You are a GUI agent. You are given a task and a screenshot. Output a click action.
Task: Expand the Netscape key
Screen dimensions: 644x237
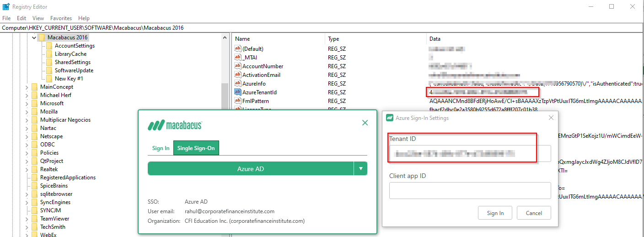tap(27, 136)
